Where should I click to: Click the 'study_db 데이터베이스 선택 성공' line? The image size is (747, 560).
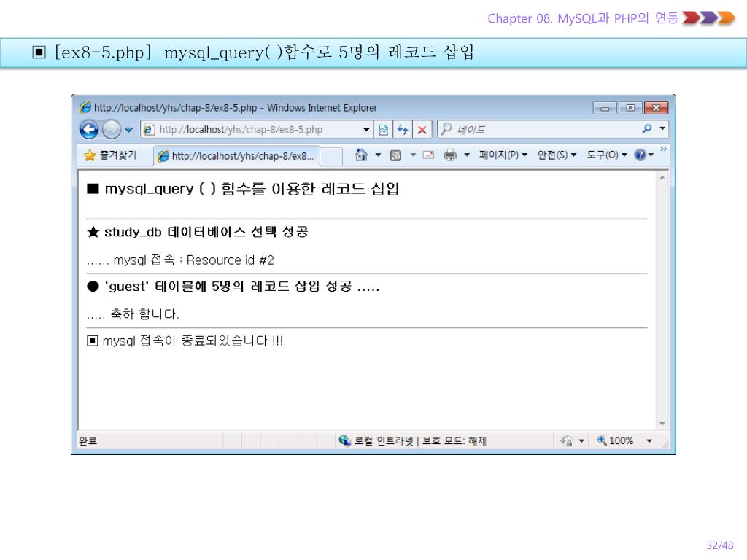click(198, 232)
